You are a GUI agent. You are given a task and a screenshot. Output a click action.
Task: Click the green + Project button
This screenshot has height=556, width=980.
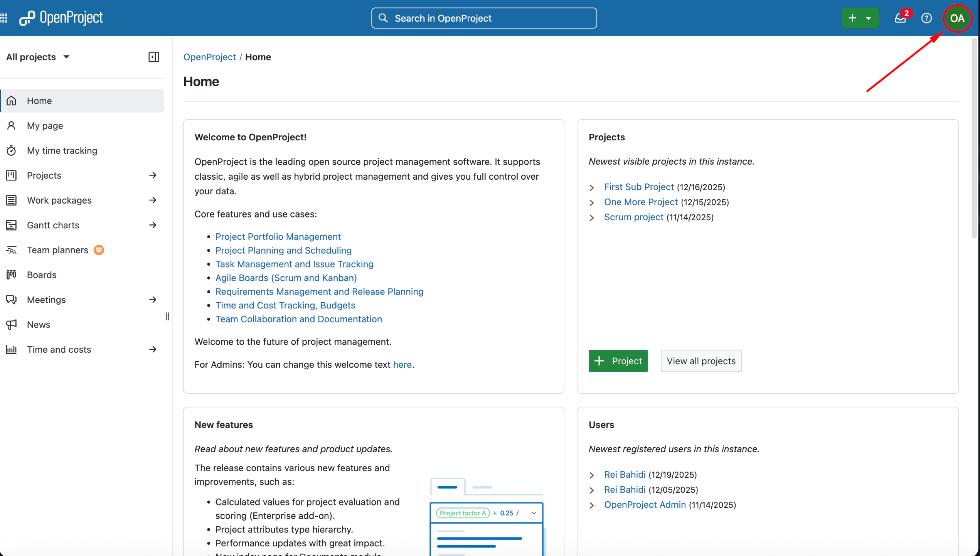click(618, 361)
